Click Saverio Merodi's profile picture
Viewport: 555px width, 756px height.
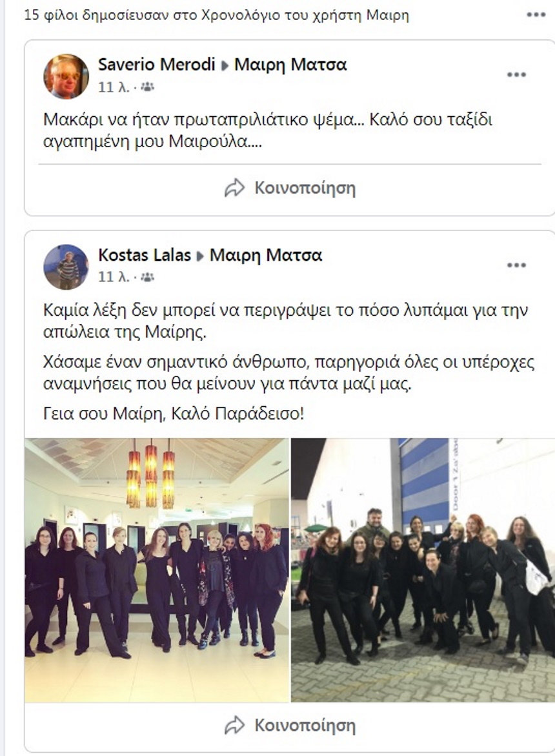coord(66,76)
